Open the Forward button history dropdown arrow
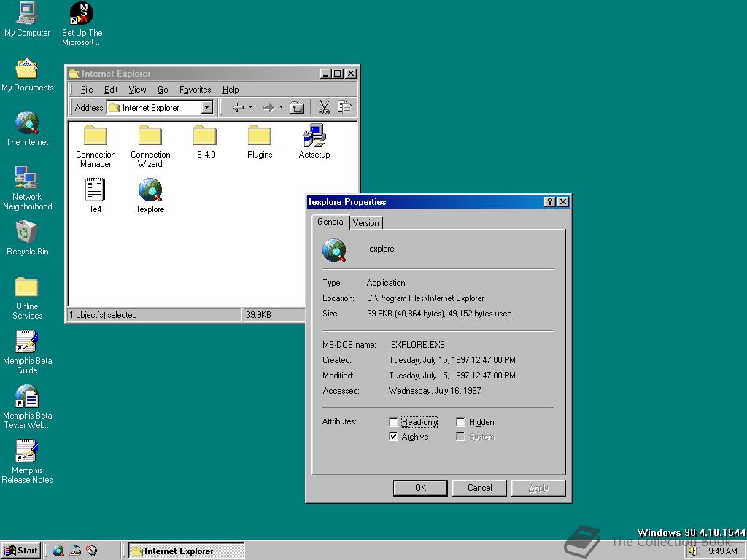Image resolution: width=747 pixels, height=560 pixels. click(281, 108)
